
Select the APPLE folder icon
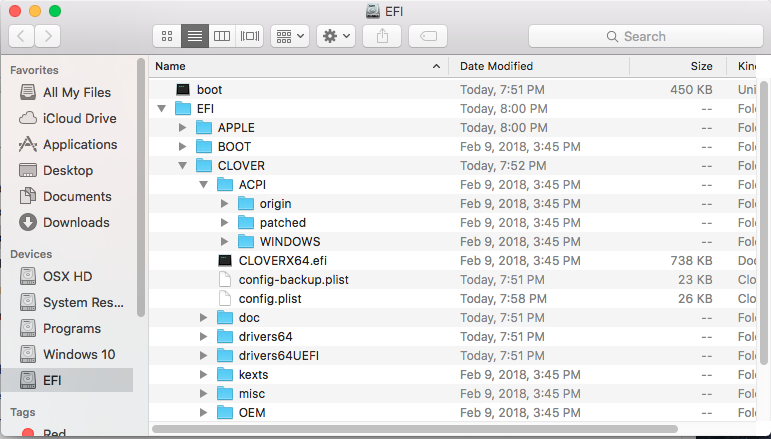[204, 128]
